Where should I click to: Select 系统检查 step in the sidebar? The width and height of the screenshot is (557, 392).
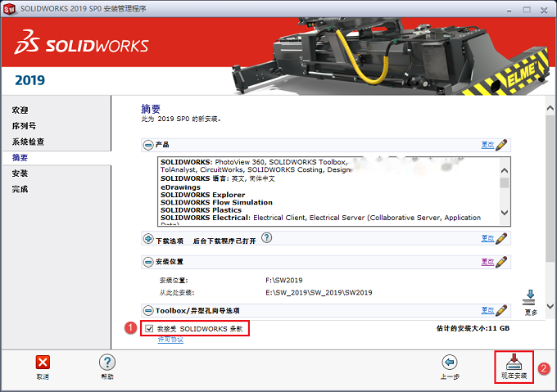click(x=28, y=142)
